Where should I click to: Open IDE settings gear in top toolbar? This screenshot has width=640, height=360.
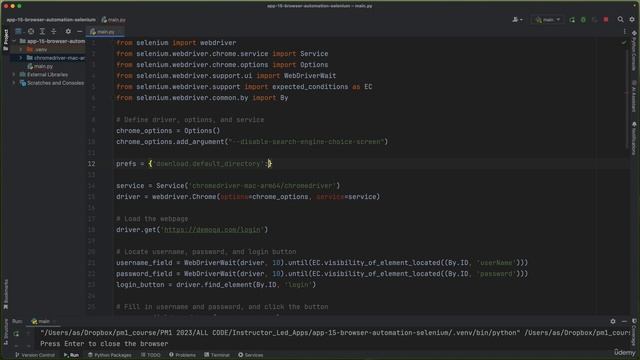point(632,20)
